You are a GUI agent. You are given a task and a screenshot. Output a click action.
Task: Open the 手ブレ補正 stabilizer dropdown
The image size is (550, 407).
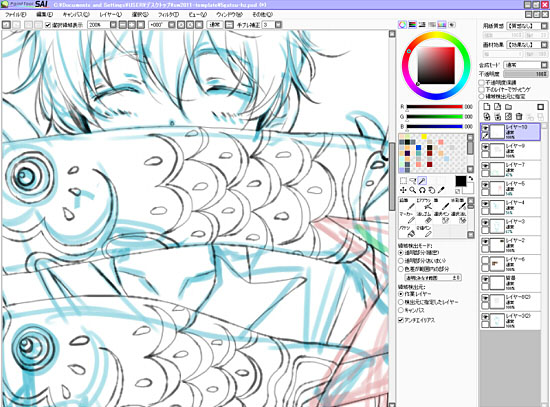[x=278, y=25]
